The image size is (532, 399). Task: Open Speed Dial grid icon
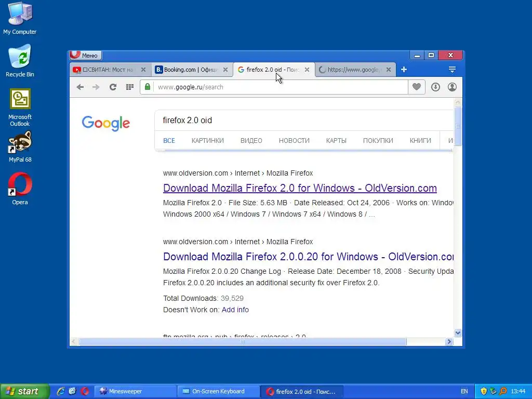[129, 87]
